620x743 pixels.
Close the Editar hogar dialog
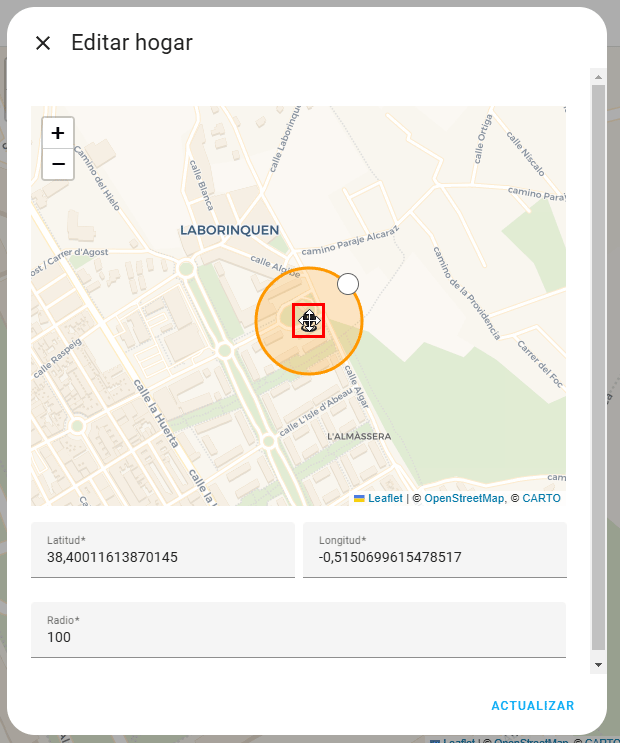43,43
